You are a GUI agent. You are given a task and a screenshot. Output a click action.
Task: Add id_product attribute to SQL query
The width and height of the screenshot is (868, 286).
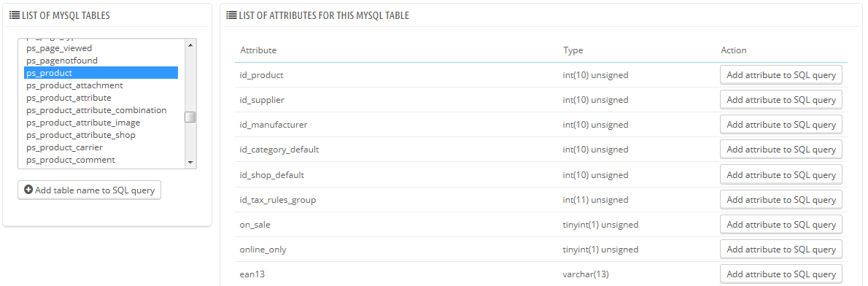coord(781,74)
